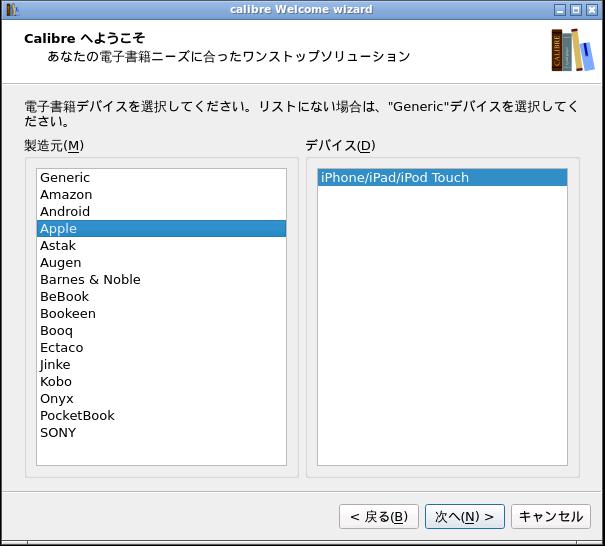Pick Onyx from the manufacturer list
Screen dimensions: 605x546
[x=161, y=398]
